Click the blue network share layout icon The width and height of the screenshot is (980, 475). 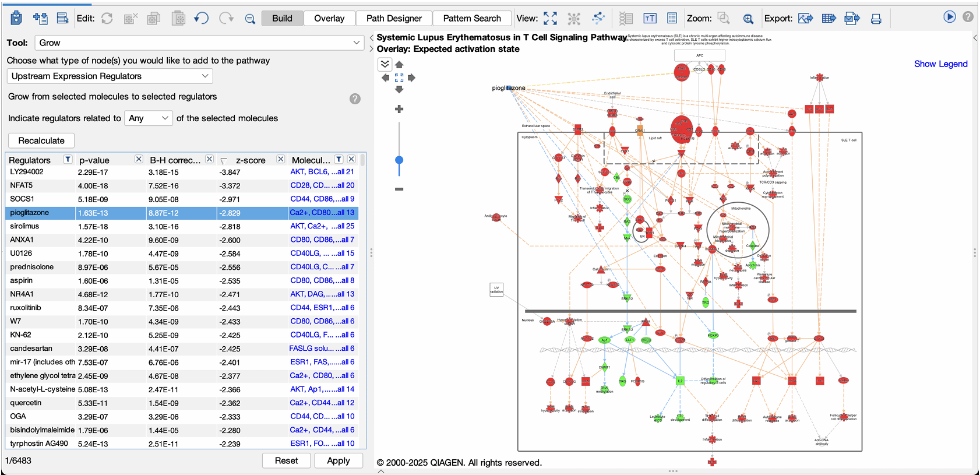pyautogui.click(x=598, y=18)
